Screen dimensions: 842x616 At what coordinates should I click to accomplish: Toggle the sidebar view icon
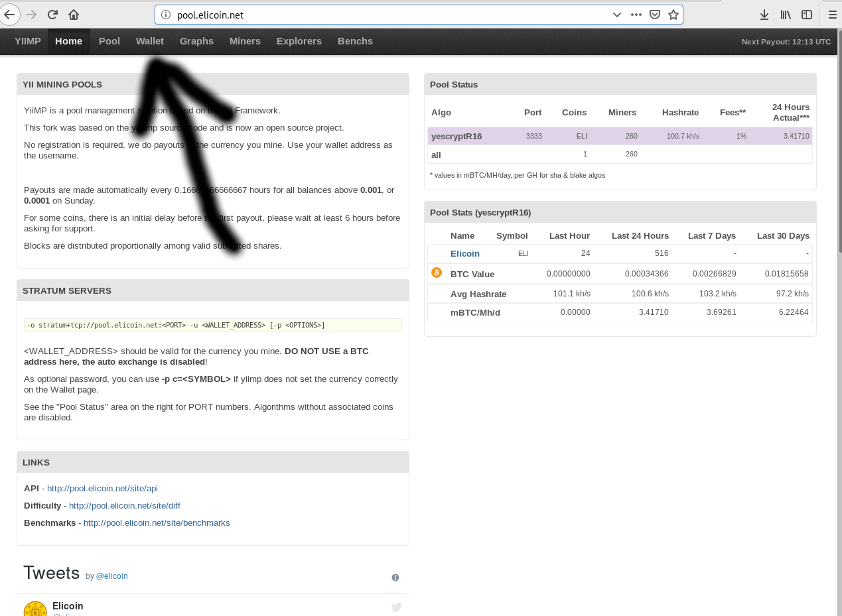(x=807, y=15)
